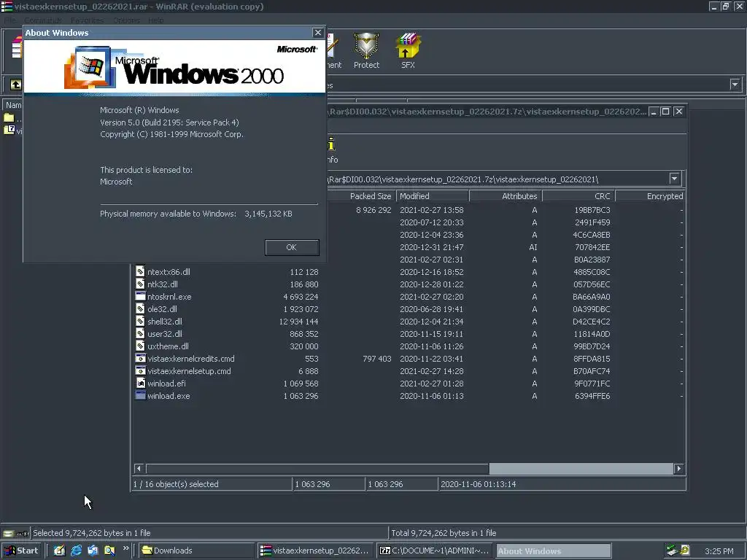Select the winload.efi file icon
This screenshot has height=560, width=747.
tap(140, 383)
